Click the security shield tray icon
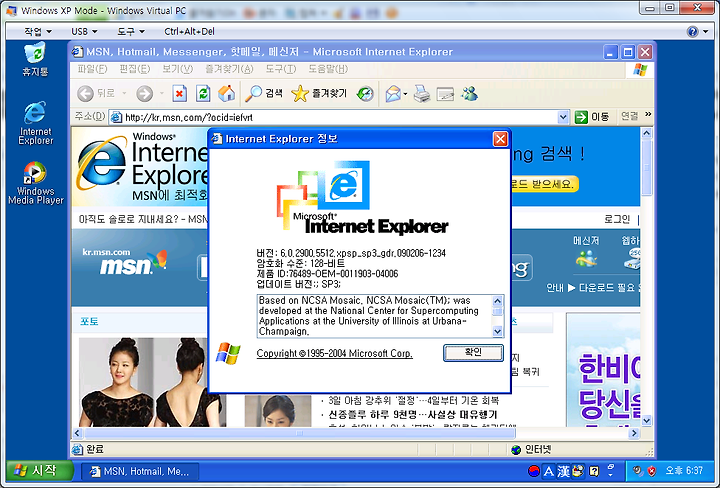720x488 pixels. [652, 471]
